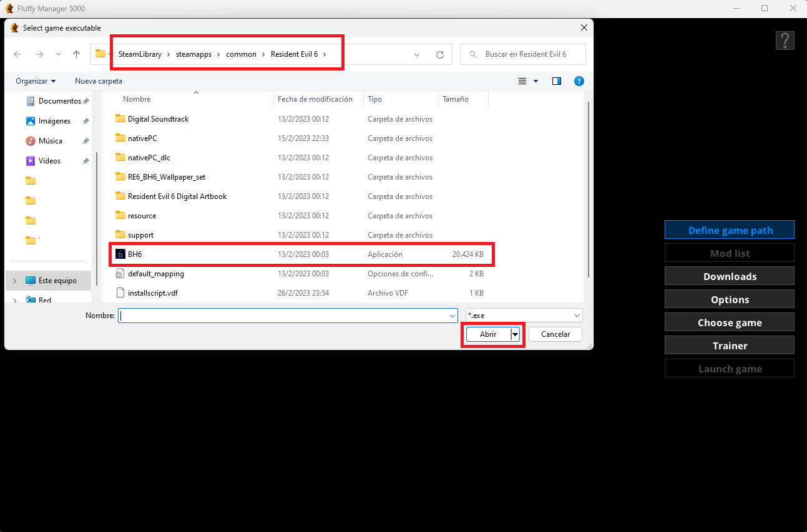Expand the Este equipo tree node
This screenshot has height=532, width=807.
coord(14,281)
